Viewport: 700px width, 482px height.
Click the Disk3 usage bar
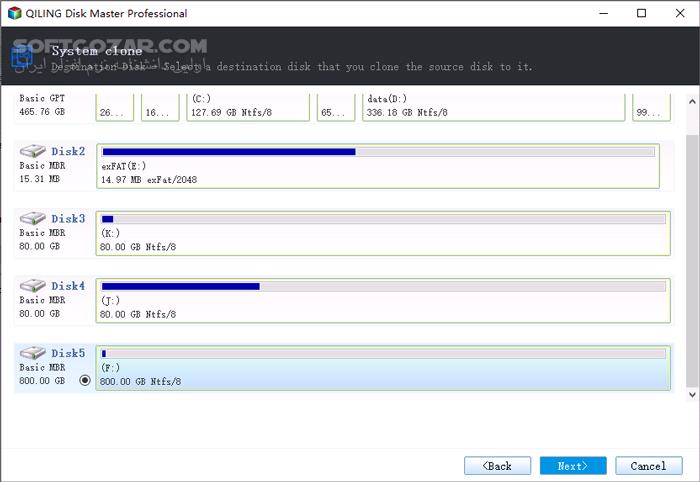[x=383, y=219]
